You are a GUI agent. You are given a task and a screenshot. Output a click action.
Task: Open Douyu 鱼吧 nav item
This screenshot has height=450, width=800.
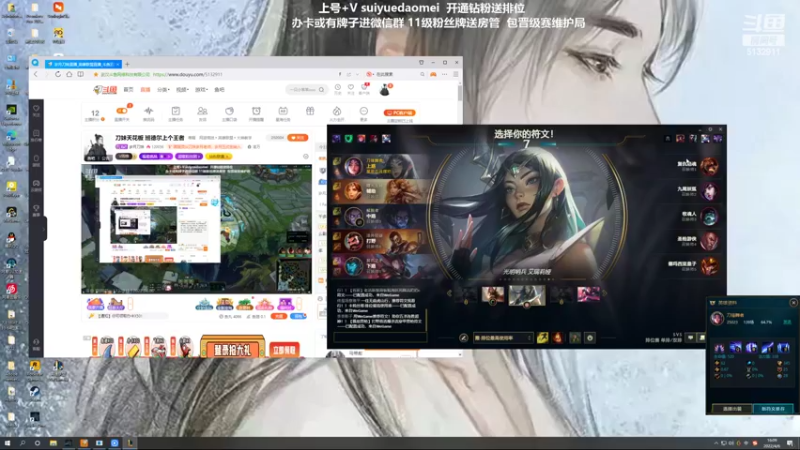(219, 90)
